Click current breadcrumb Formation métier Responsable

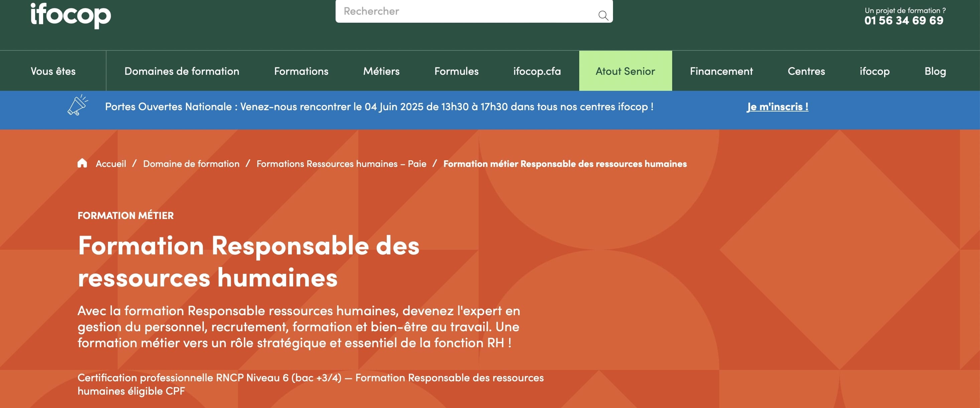tap(565, 164)
